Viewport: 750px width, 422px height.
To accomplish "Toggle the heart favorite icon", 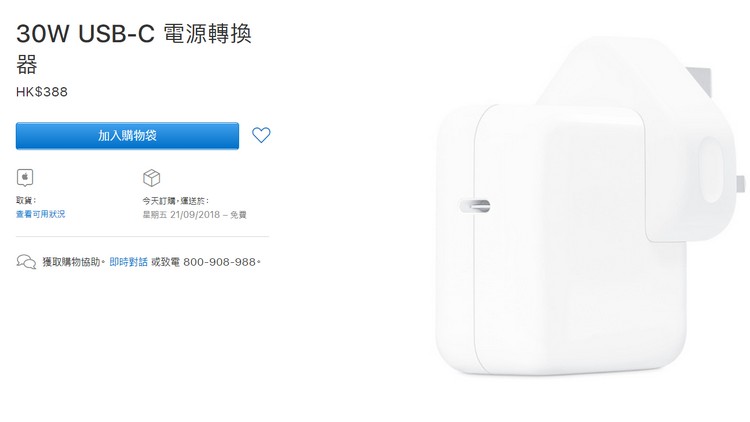I will [261, 135].
